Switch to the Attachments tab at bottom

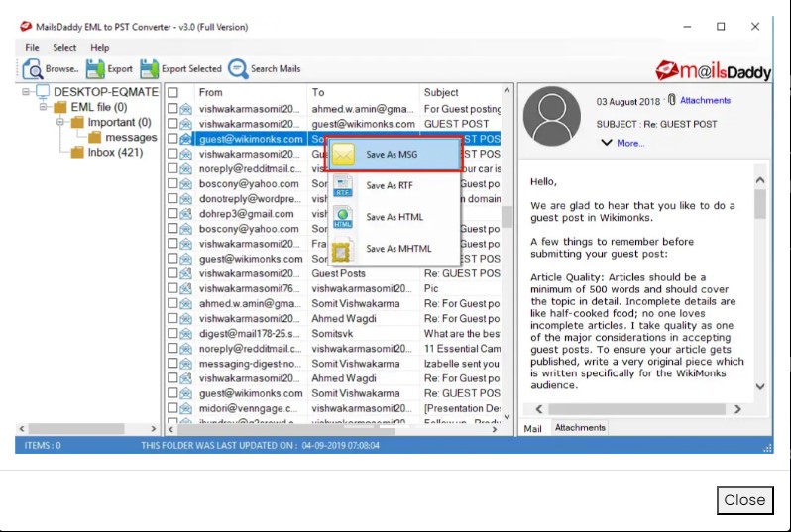pos(580,428)
